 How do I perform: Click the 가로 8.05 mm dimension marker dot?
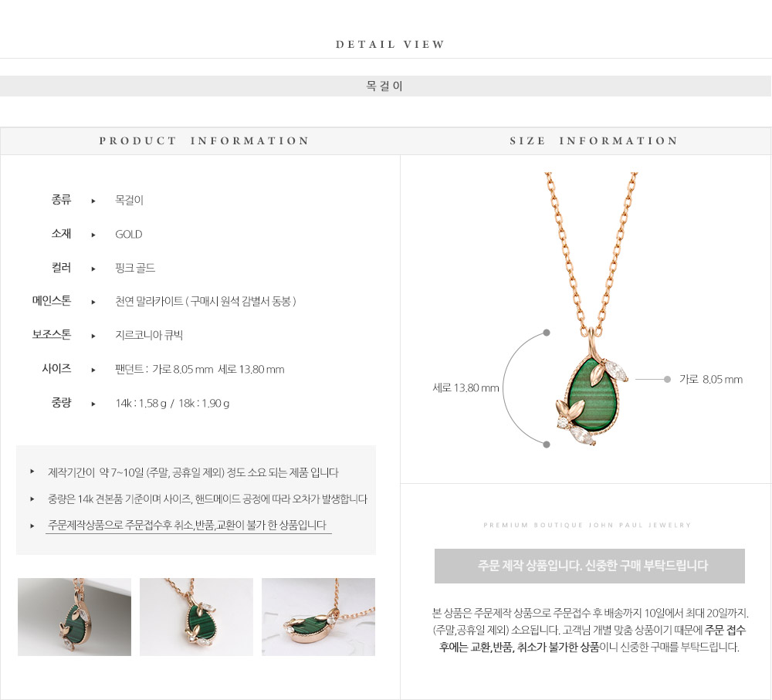pyautogui.click(x=667, y=379)
